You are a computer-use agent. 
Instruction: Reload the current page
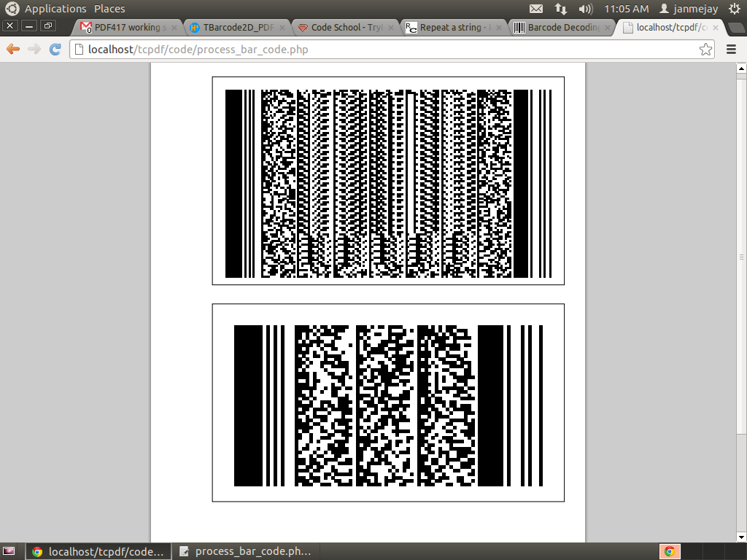click(x=55, y=50)
